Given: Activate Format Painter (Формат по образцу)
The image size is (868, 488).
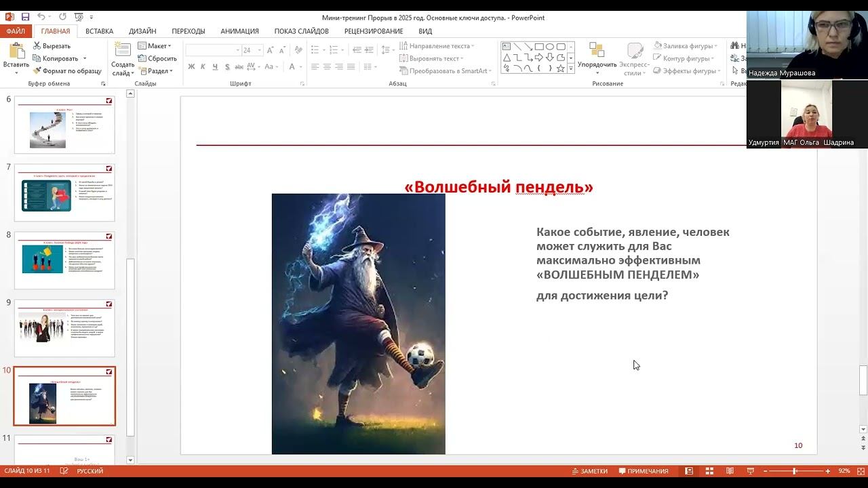Looking at the screenshot, I should click(x=67, y=70).
